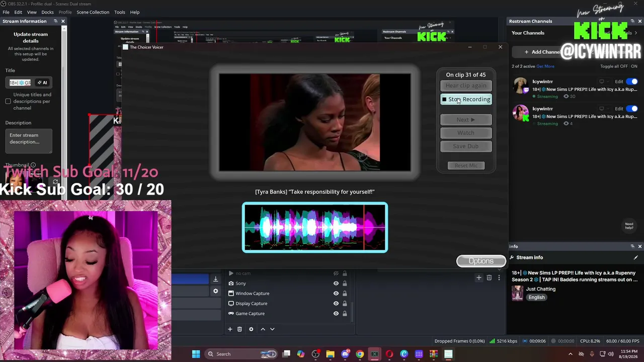Click the trash icon in the right dock
This screenshot has height=362, width=644.
(x=489, y=278)
